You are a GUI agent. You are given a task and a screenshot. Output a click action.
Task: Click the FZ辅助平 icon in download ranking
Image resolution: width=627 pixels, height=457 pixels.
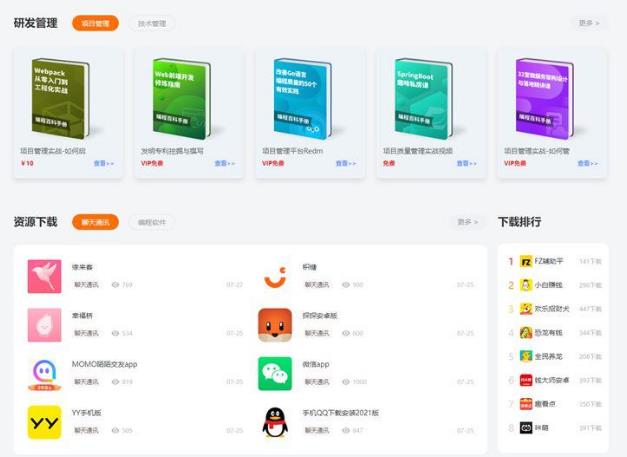pos(526,261)
